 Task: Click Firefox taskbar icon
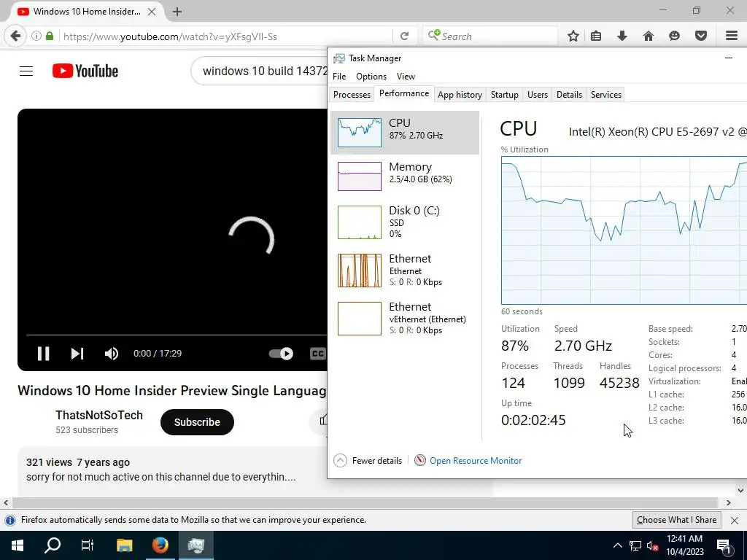(x=160, y=545)
